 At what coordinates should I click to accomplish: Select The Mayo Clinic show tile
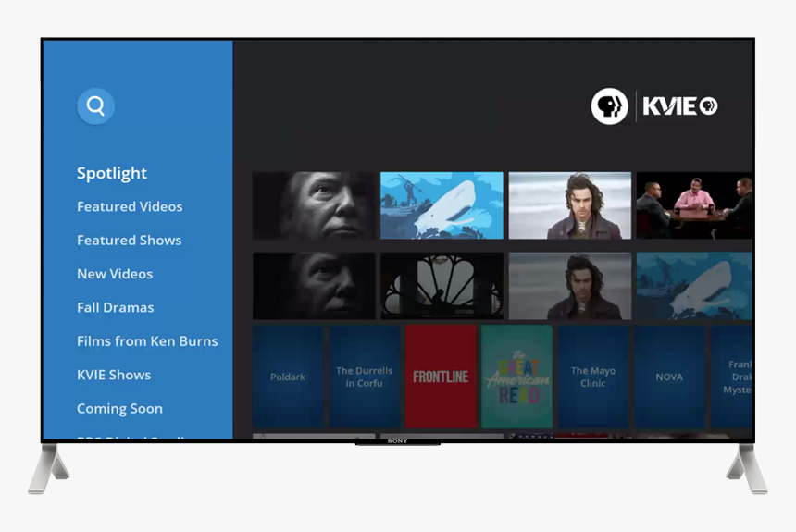point(593,377)
